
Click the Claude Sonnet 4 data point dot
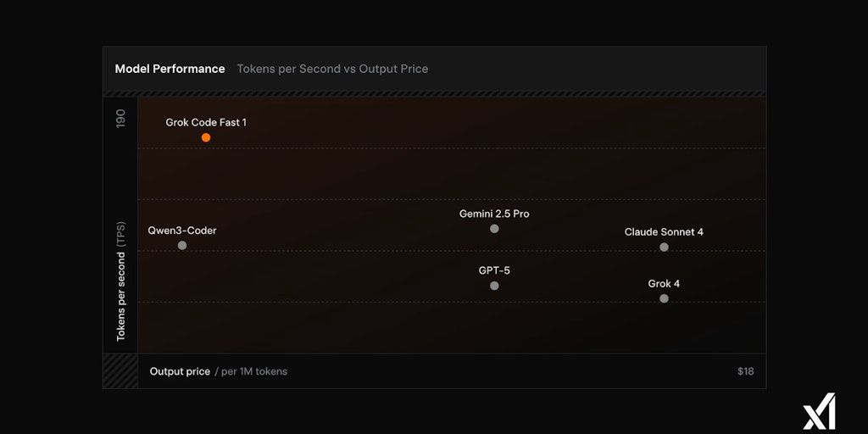click(x=664, y=248)
